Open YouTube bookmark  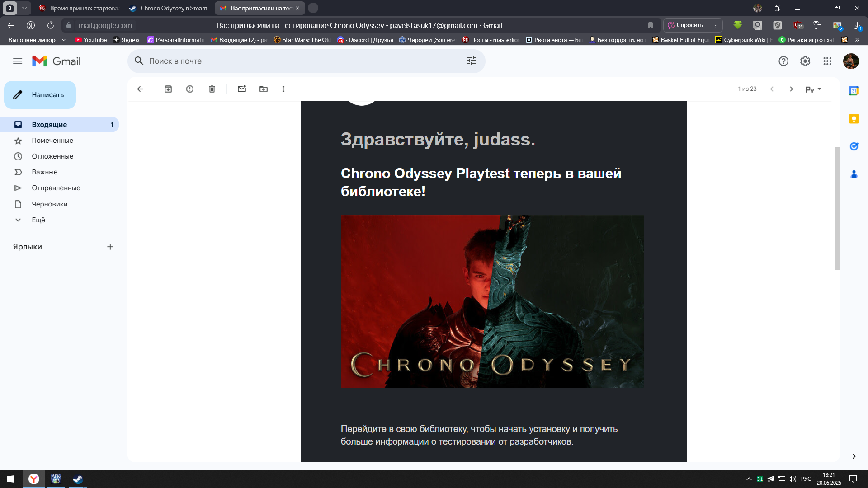click(91, 40)
